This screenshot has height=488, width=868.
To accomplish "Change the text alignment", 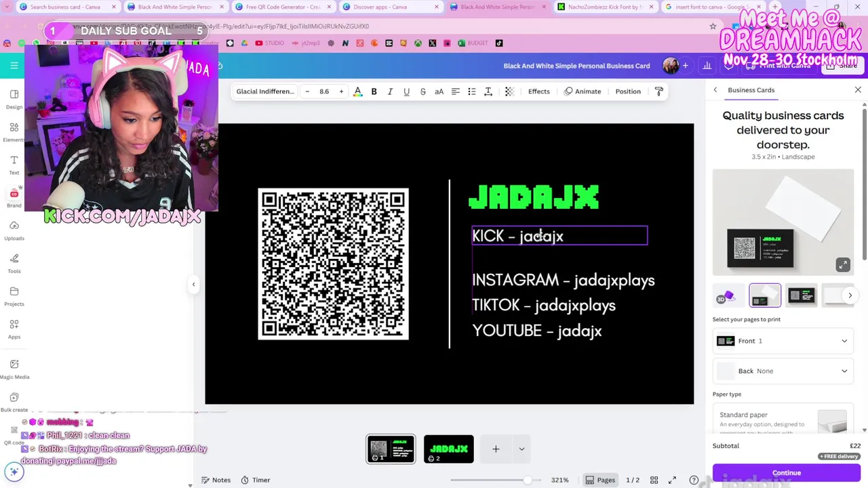I will 456,91.
